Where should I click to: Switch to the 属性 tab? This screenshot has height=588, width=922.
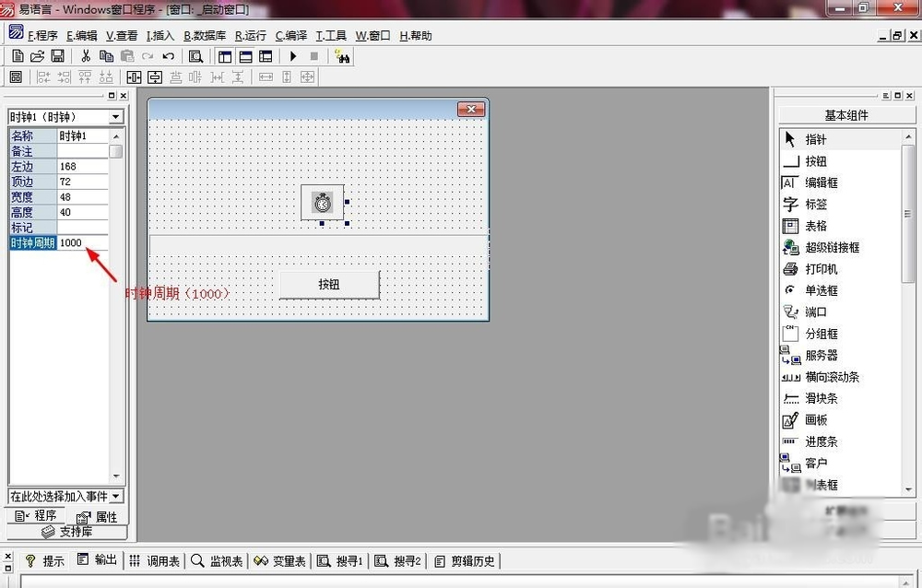pyautogui.click(x=97, y=517)
